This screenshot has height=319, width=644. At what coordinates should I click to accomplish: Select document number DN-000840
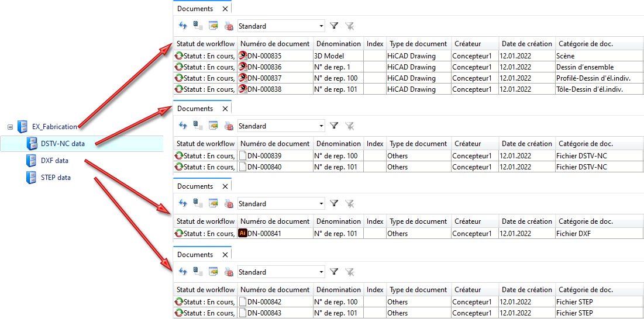tap(264, 167)
